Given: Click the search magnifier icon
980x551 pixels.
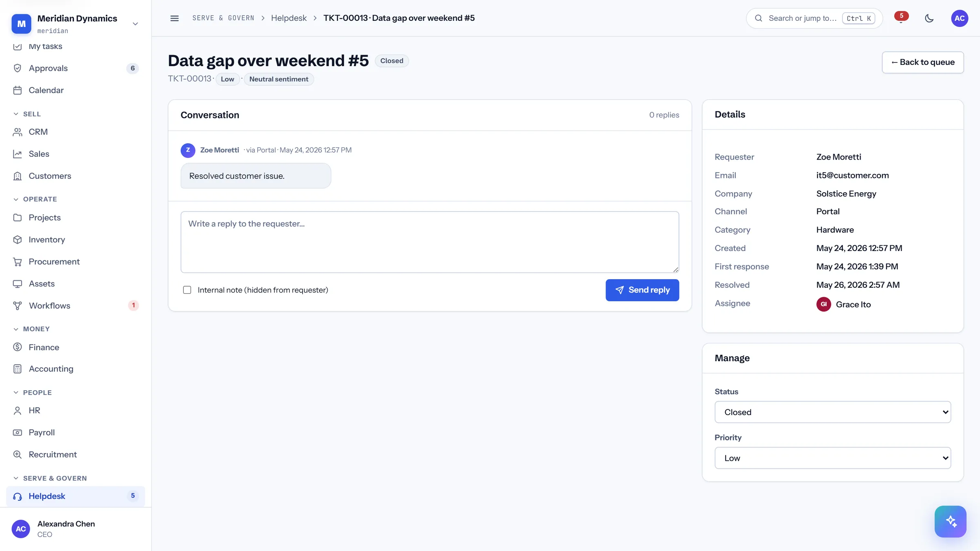Looking at the screenshot, I should [759, 18].
